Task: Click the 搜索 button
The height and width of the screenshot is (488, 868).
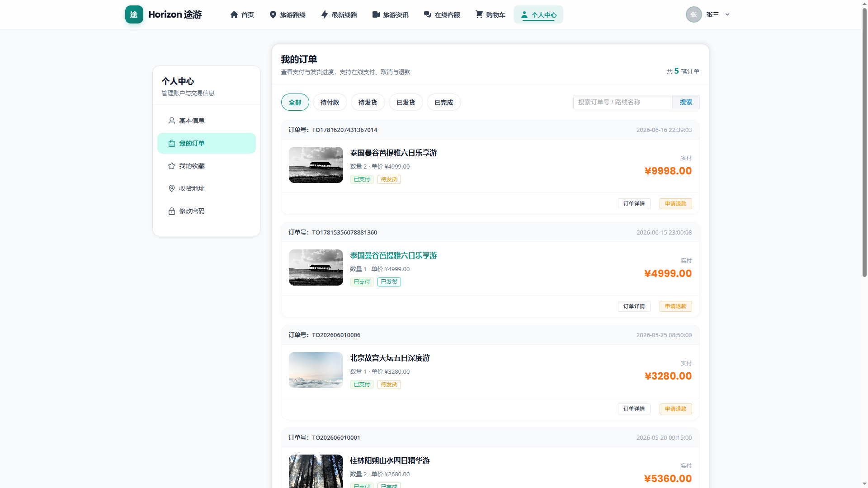Action: [x=686, y=102]
